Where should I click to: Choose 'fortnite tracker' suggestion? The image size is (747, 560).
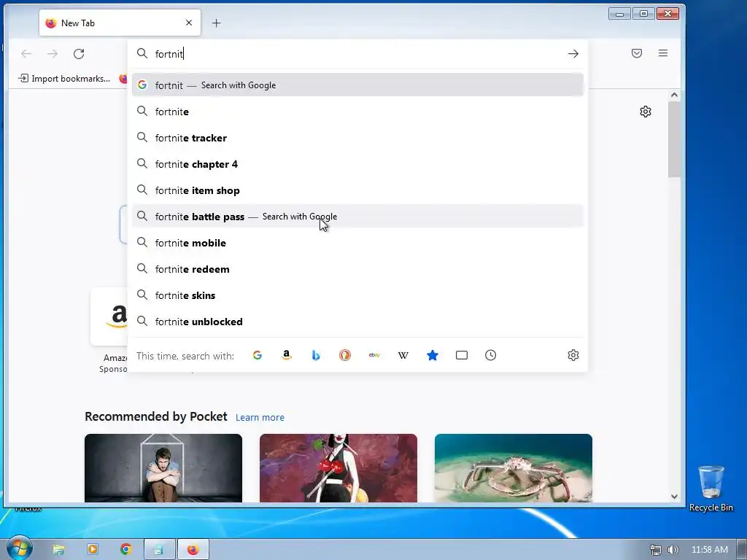pos(357,138)
